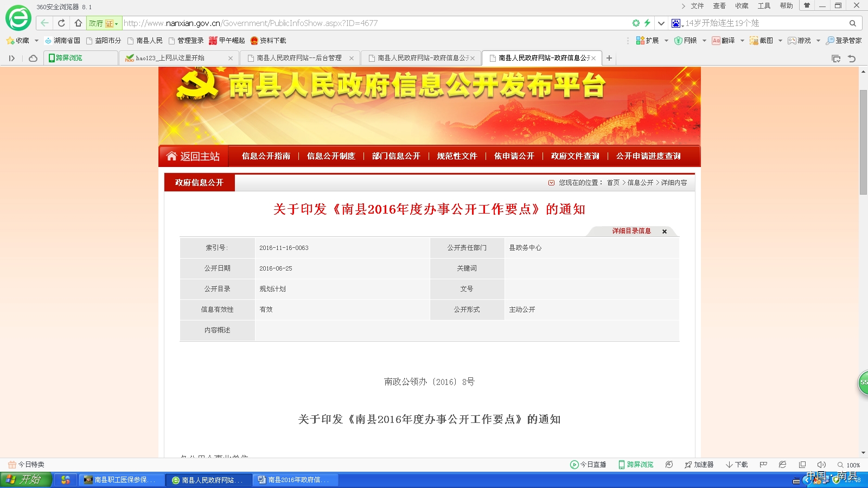The image size is (868, 488).
Task: Switch to the hao123 tab
Action: point(174,58)
